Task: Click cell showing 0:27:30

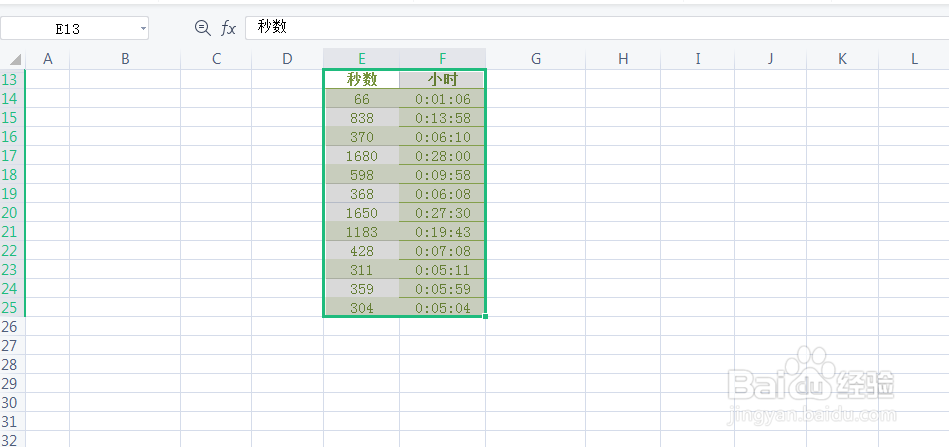Action: pos(442,213)
